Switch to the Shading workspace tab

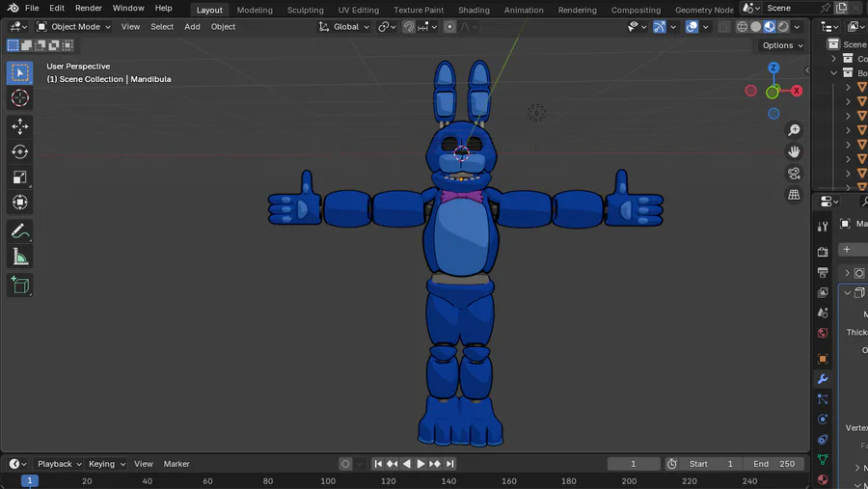[474, 10]
